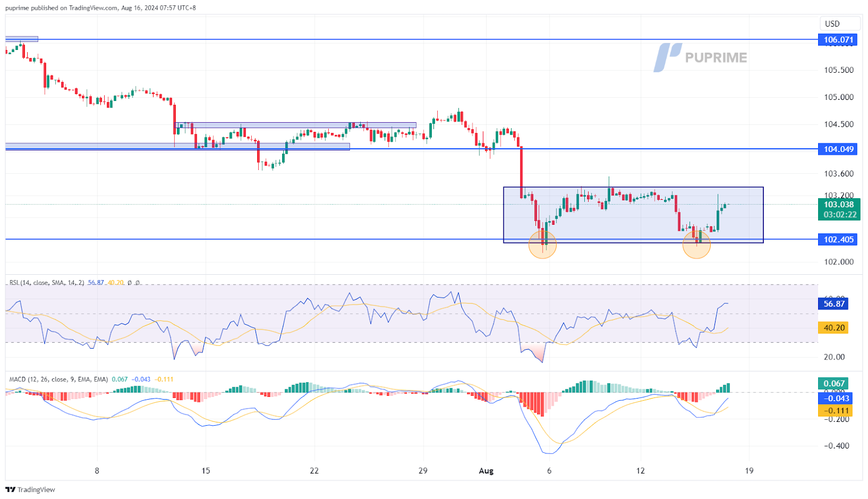Click the 103.600 price axis label
Viewport: 868px width, 499px height.
coord(839,174)
